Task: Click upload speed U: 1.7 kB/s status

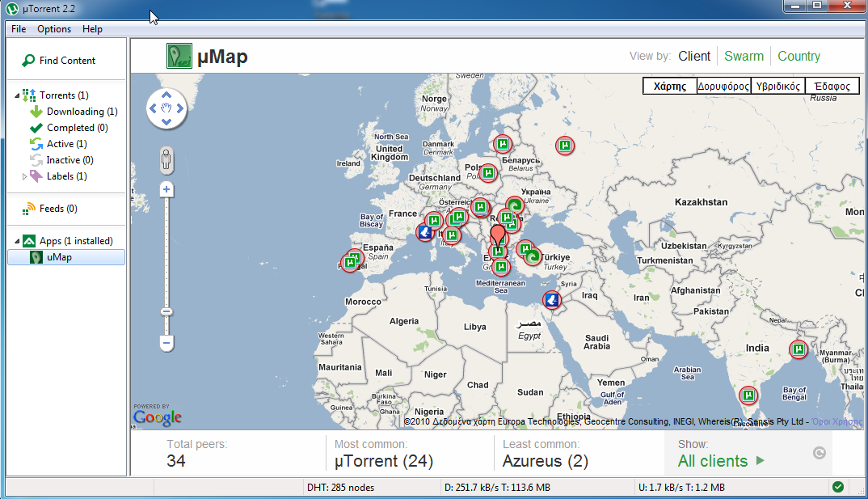Action: (681, 488)
